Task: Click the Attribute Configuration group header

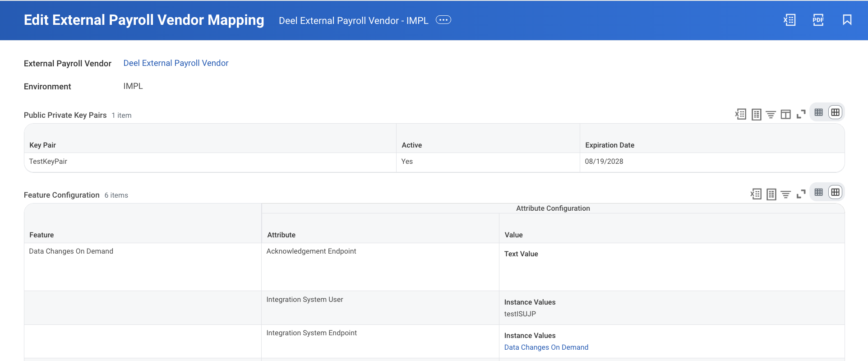Action: (x=553, y=208)
